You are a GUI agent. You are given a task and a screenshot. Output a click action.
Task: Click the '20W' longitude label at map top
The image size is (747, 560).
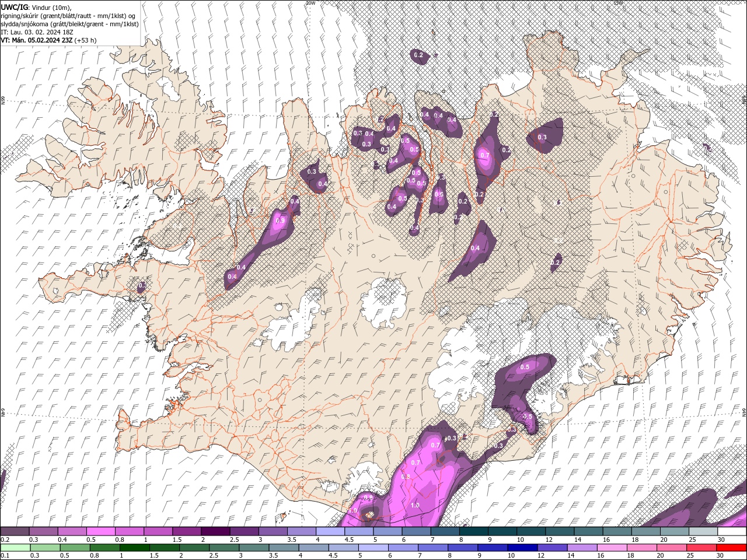click(310, 3)
